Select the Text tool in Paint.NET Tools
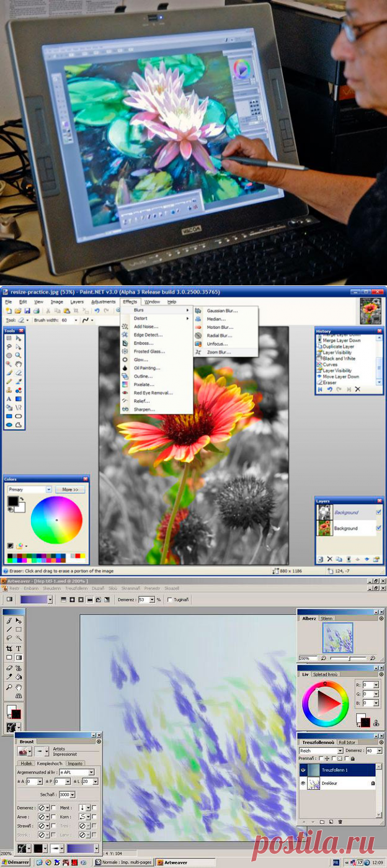This screenshot has height=868, width=387. coord(9,399)
